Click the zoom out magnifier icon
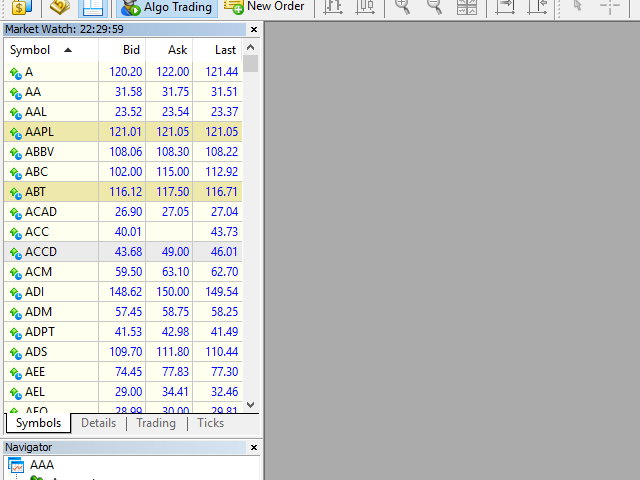640x480 pixels. 434,7
